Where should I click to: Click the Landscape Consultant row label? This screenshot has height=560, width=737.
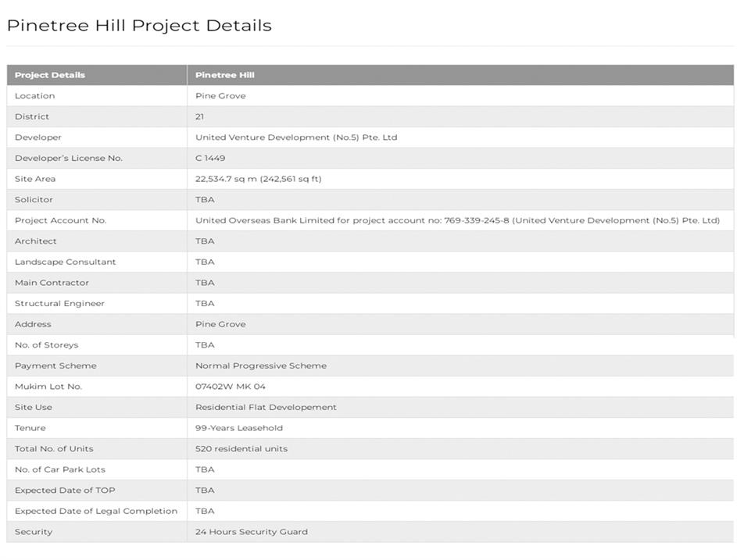65,262
